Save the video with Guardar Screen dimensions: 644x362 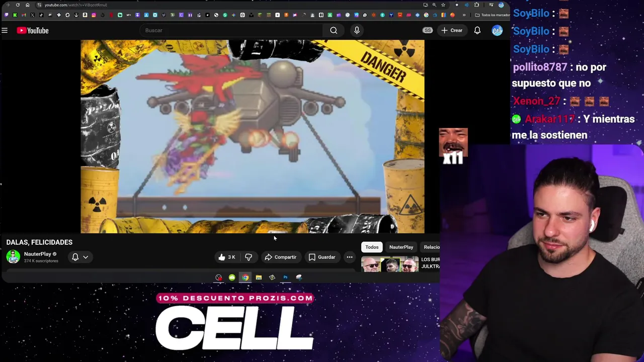322,257
